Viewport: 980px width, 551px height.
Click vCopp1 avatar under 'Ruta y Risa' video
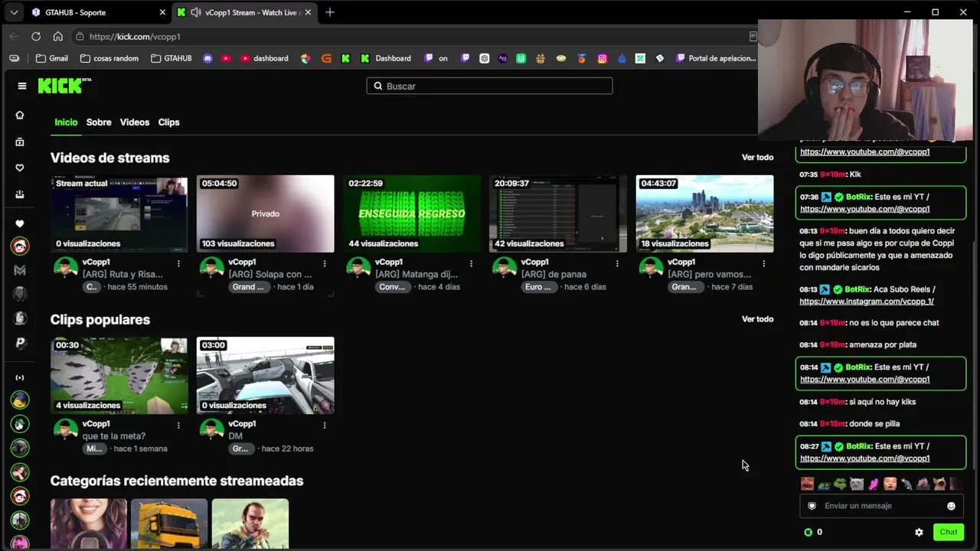pyautogui.click(x=65, y=267)
